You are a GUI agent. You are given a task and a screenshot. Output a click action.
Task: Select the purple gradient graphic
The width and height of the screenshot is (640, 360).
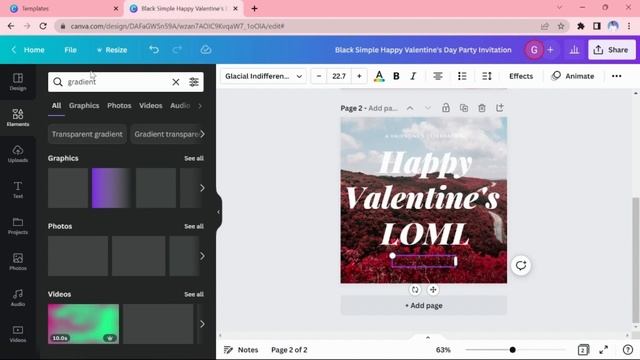click(x=111, y=188)
